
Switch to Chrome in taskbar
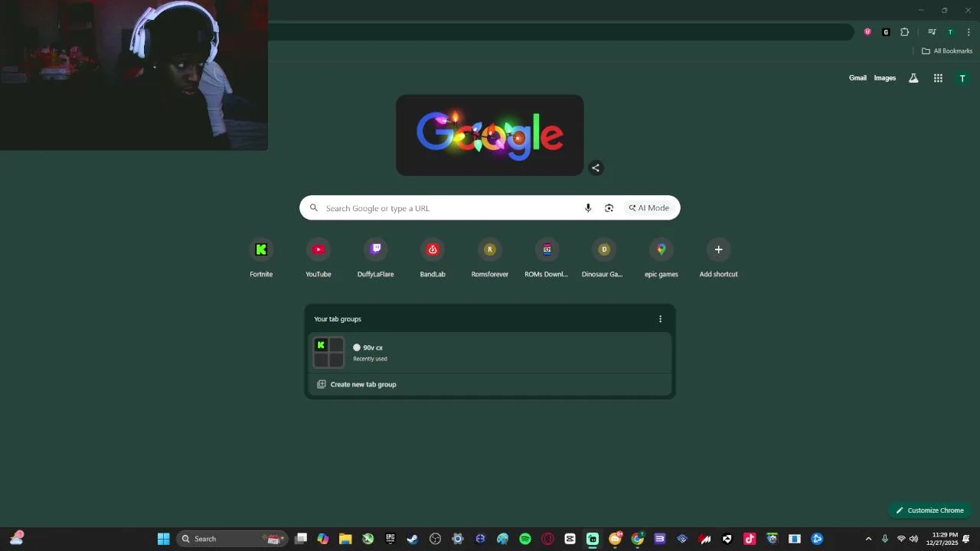click(x=637, y=539)
